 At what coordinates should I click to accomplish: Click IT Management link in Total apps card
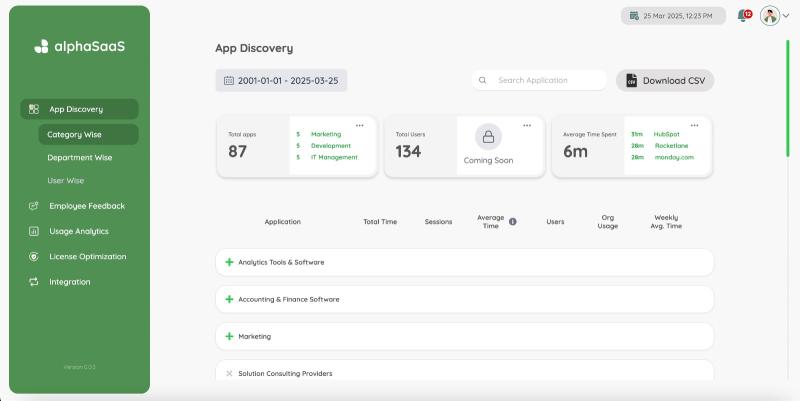point(334,157)
